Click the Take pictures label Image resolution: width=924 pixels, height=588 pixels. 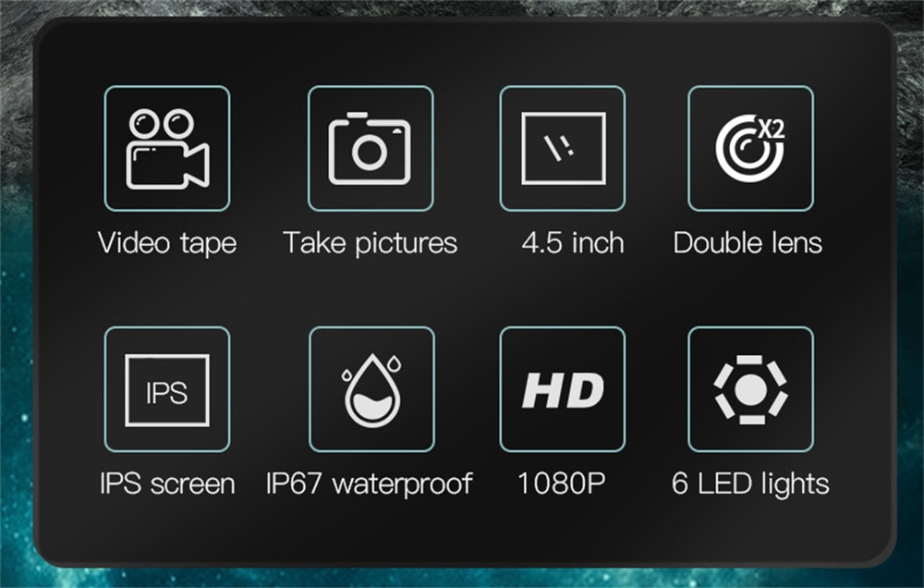371,243
